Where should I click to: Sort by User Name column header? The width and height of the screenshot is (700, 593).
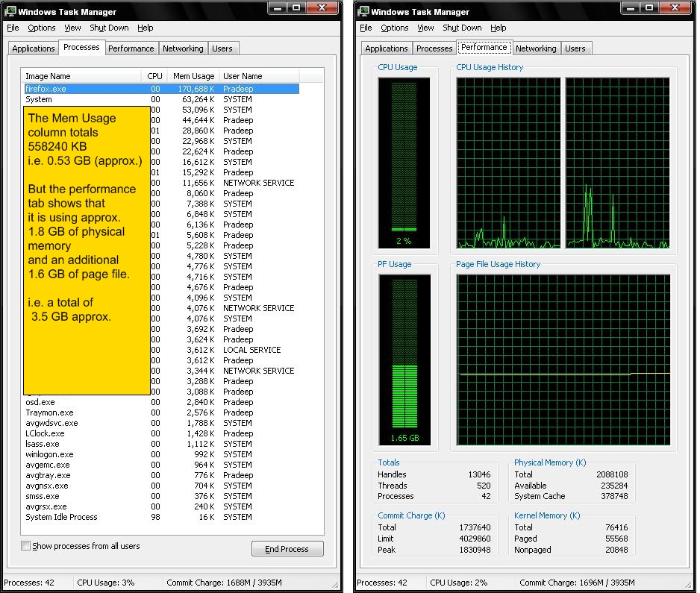[x=259, y=76]
